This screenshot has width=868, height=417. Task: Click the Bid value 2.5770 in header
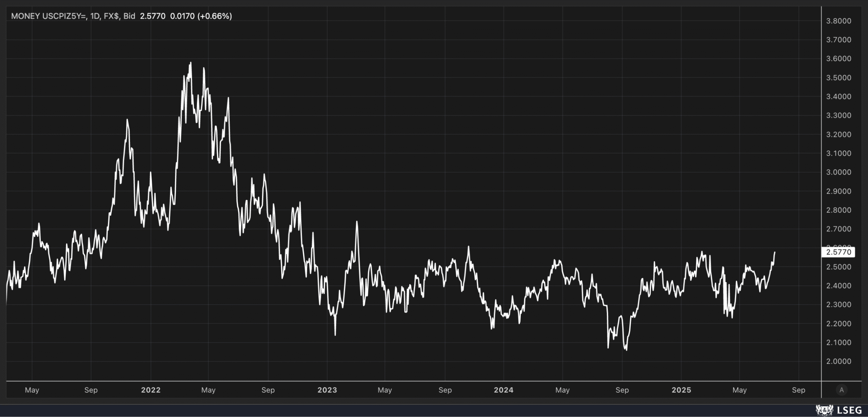click(x=153, y=16)
